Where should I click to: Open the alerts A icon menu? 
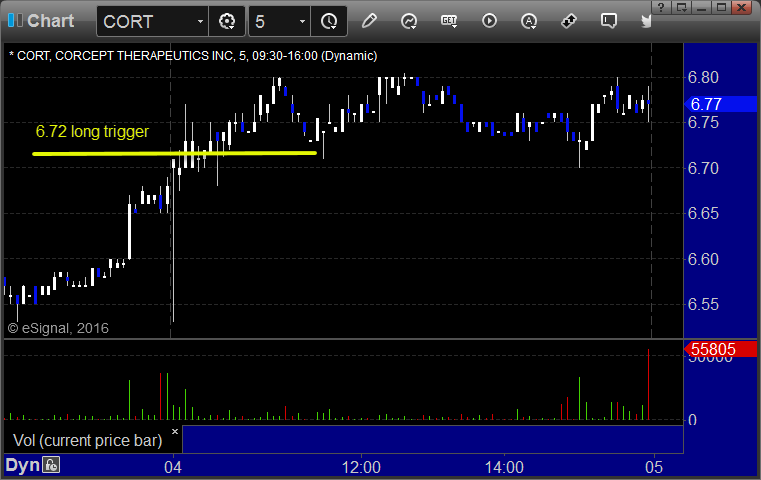tap(529, 21)
